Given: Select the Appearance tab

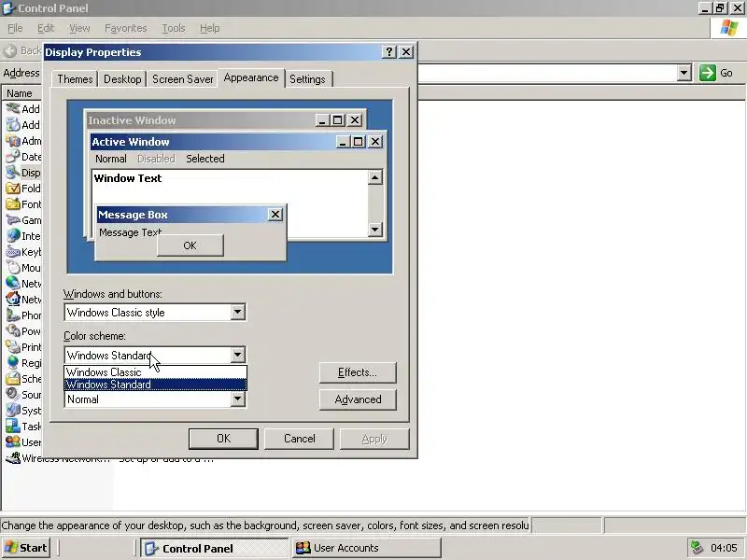Looking at the screenshot, I should 251,77.
